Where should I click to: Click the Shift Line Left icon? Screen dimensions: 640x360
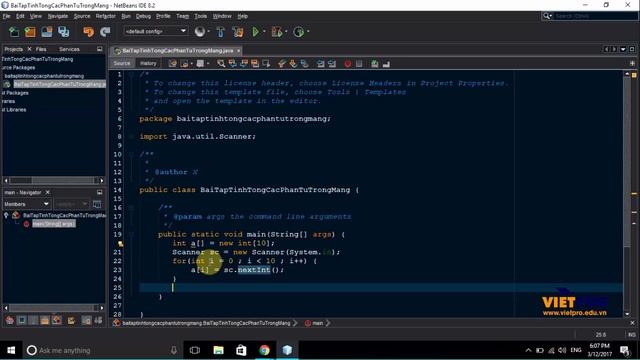pyautogui.click(x=321, y=63)
